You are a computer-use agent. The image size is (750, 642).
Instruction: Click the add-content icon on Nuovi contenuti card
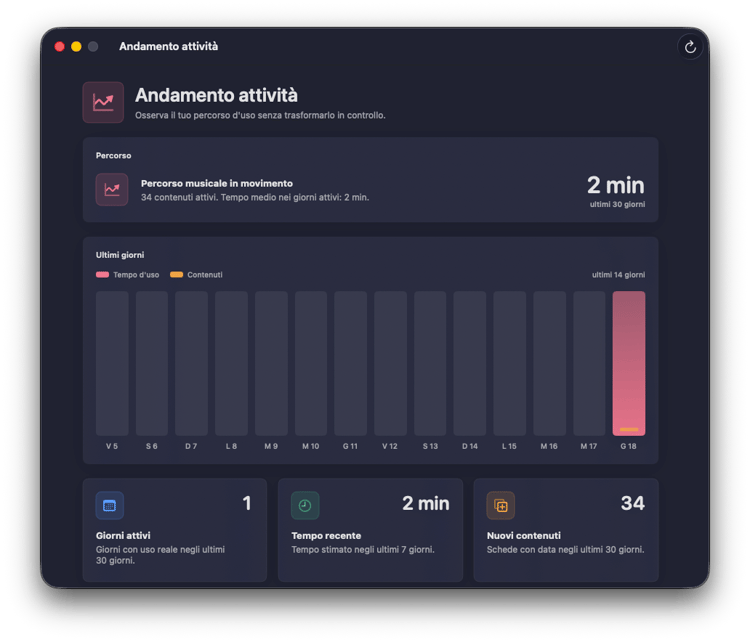click(x=501, y=505)
